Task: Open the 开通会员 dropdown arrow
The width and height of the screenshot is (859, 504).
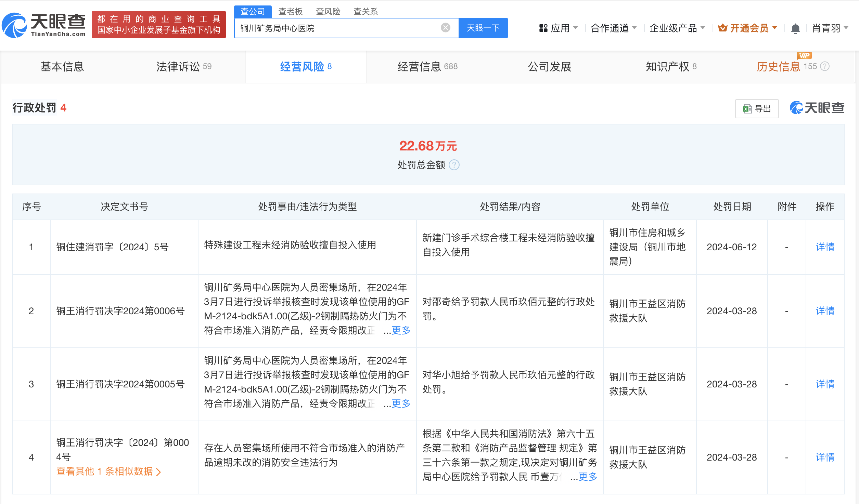Action: [774, 28]
